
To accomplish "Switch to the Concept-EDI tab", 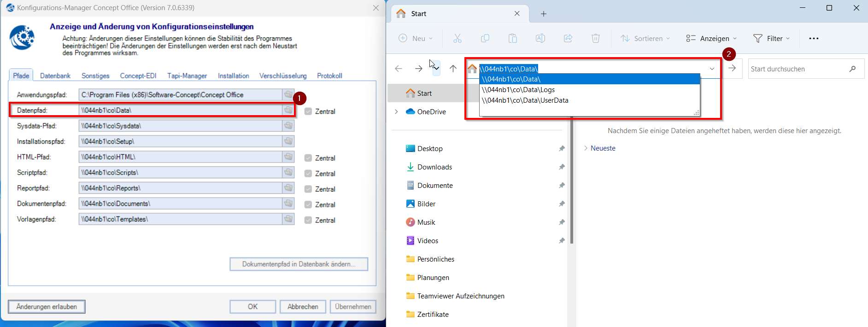I will 138,76.
